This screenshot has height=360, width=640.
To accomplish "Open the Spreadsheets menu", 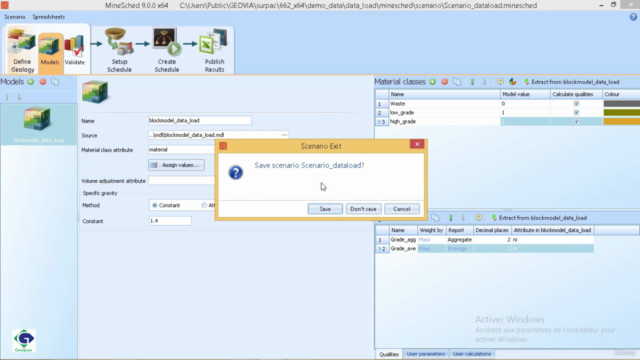I will (49, 17).
